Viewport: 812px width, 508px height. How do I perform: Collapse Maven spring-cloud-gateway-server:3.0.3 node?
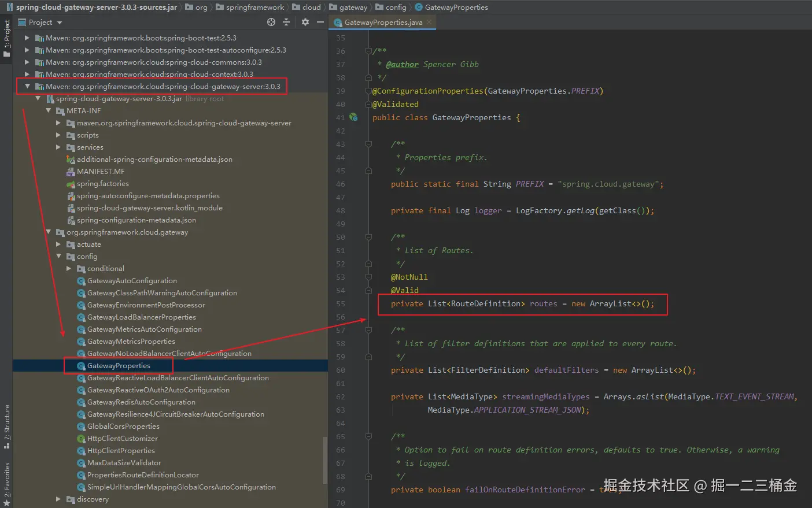click(27, 86)
